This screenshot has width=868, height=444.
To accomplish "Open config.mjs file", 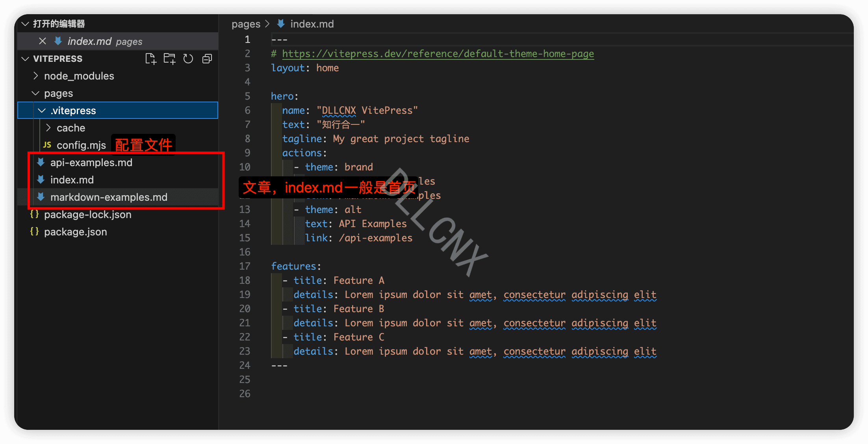I will tap(81, 145).
